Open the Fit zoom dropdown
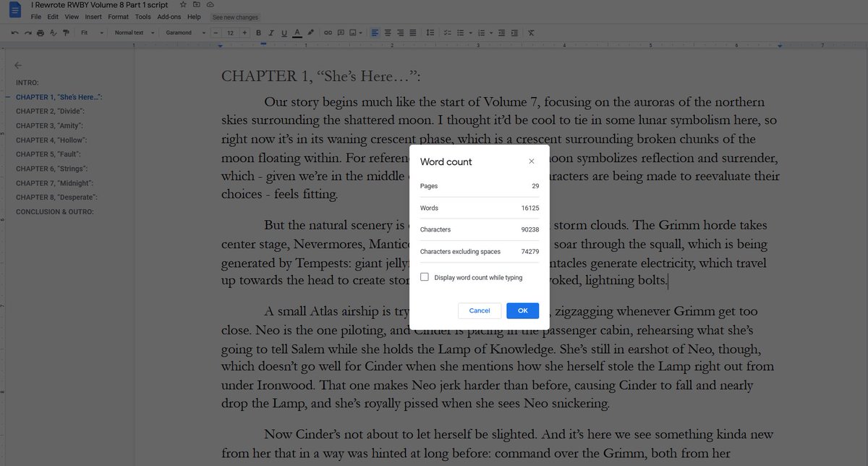 pyautogui.click(x=93, y=33)
